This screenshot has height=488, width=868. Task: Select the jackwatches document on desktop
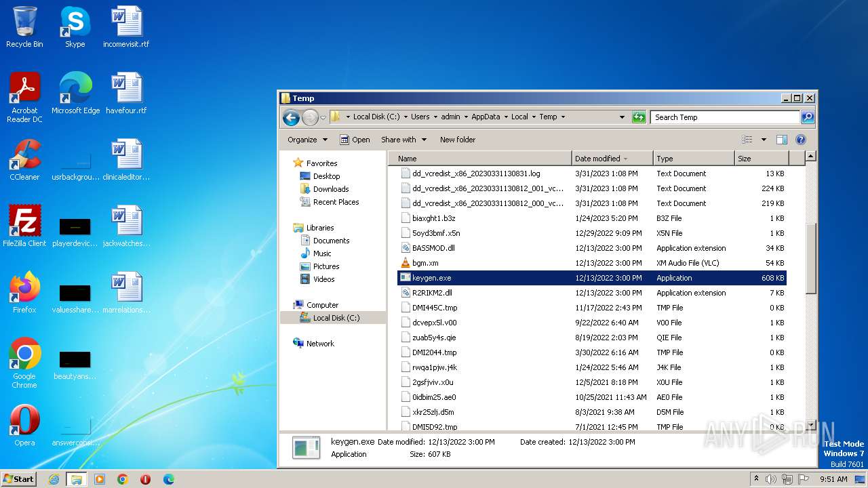coord(126,226)
